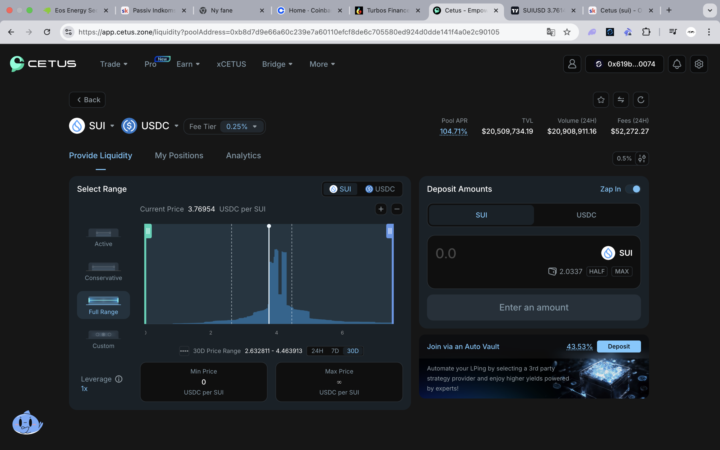Click the 30D price range dots icon
Image resolution: width=720 pixels, height=450 pixels.
coord(184,351)
